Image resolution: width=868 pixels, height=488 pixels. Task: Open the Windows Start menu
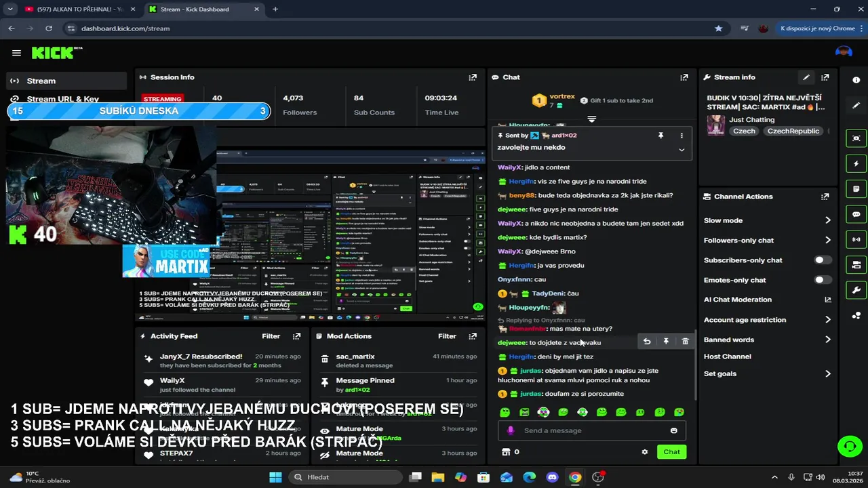tap(275, 477)
